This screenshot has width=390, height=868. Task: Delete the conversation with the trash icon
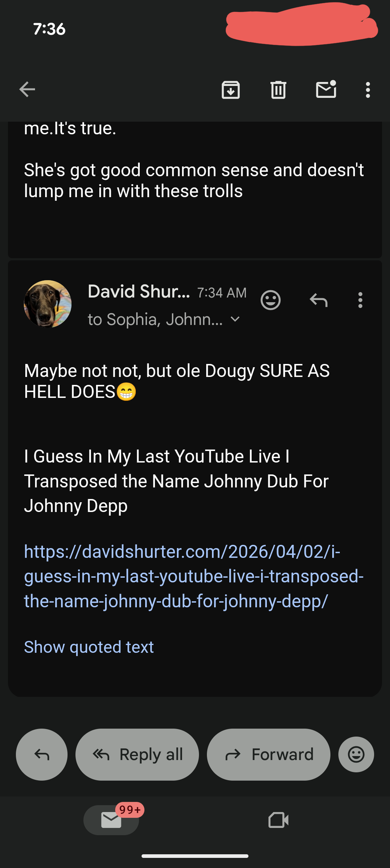coord(278,90)
